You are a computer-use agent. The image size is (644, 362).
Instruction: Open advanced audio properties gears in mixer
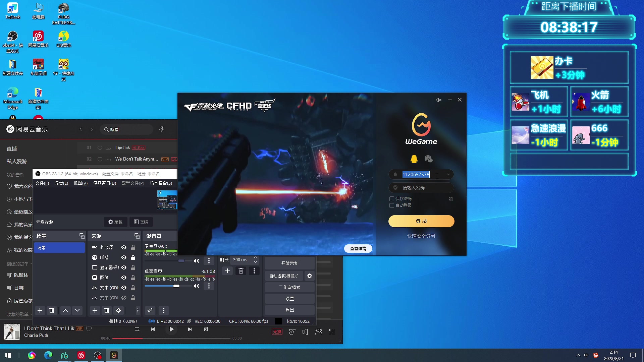[150, 310]
